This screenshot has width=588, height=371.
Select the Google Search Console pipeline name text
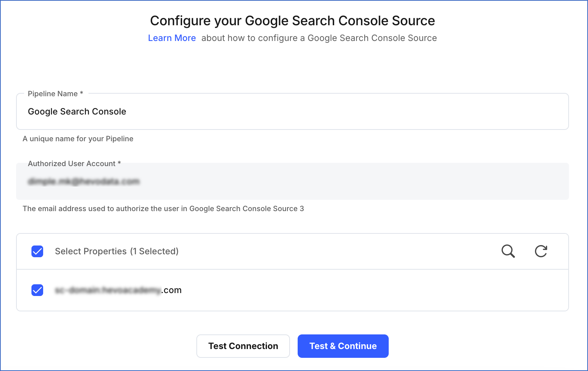coord(77,112)
